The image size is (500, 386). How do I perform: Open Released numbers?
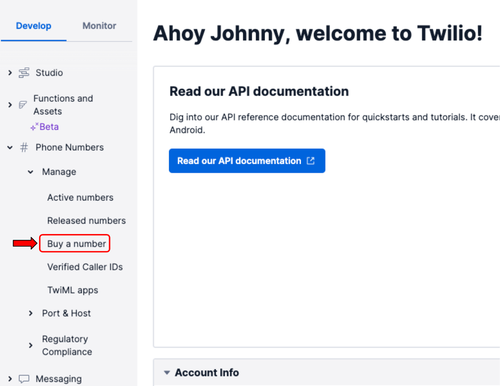(x=87, y=220)
